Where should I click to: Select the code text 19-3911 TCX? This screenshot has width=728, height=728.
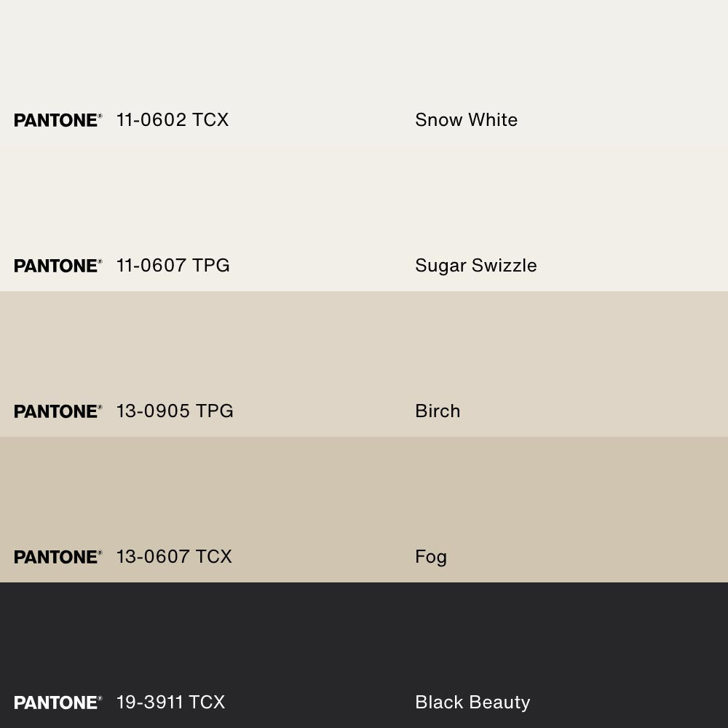[170, 703]
